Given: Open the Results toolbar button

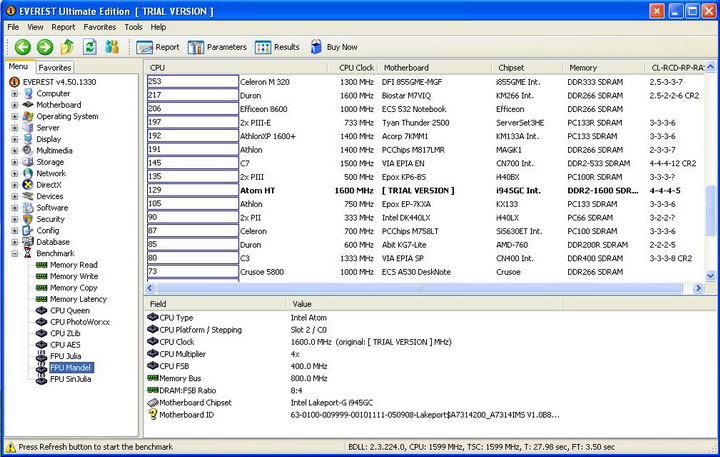Looking at the screenshot, I should pos(277,47).
